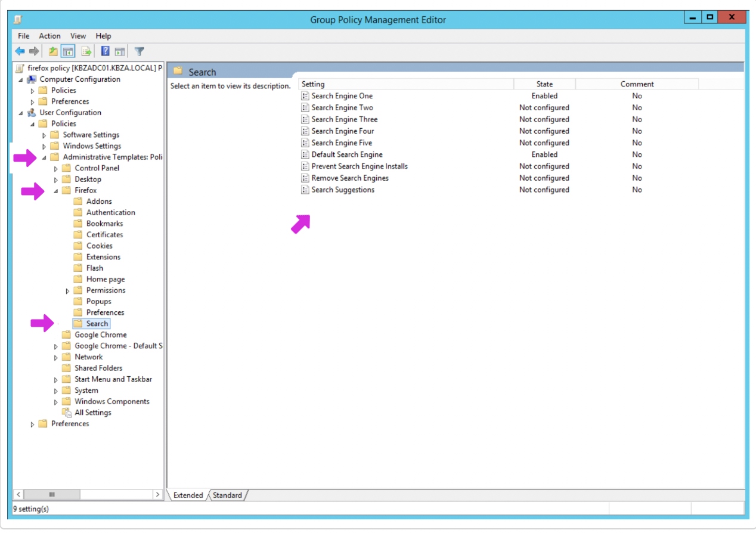Expand the Software Settings node

[44, 135]
